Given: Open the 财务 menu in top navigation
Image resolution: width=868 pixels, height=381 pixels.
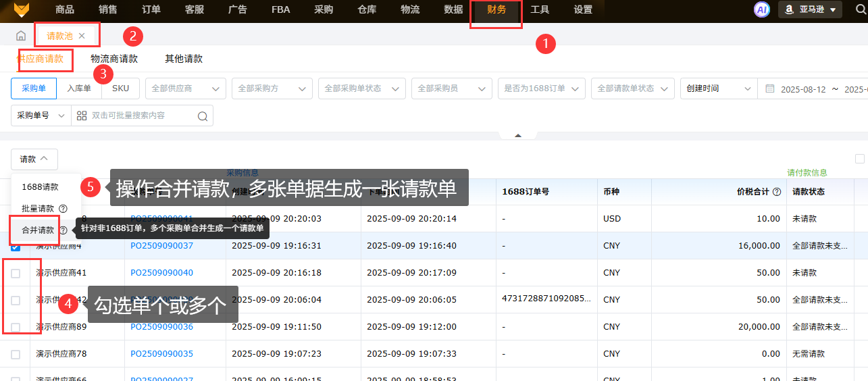Looking at the screenshot, I should pyautogui.click(x=496, y=9).
